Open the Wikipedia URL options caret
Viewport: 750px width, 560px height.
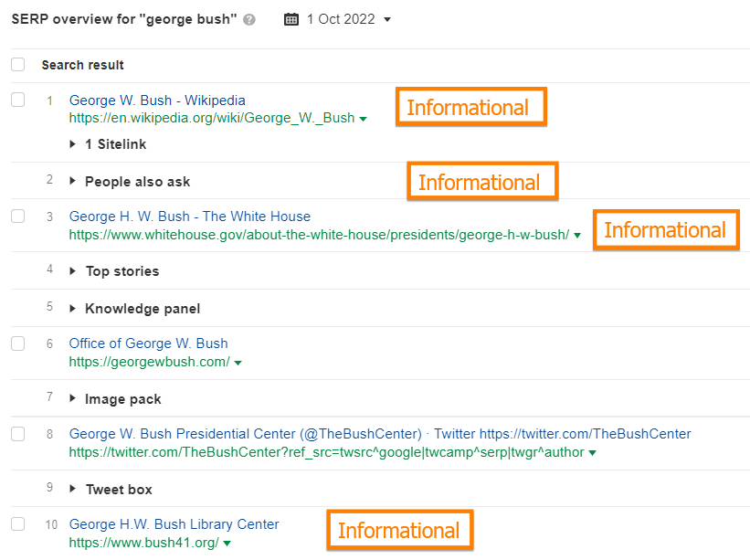pyautogui.click(x=363, y=118)
